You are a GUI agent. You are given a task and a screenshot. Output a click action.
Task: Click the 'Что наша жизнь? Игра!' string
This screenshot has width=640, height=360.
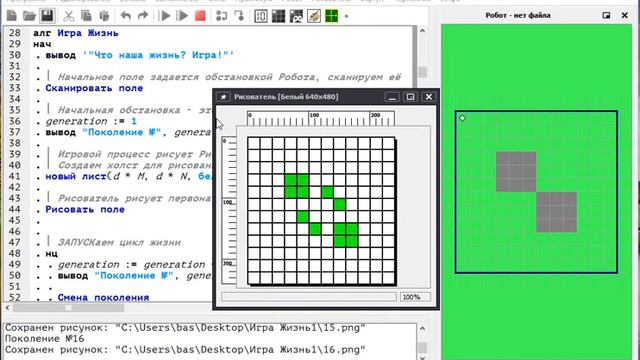[x=158, y=55]
